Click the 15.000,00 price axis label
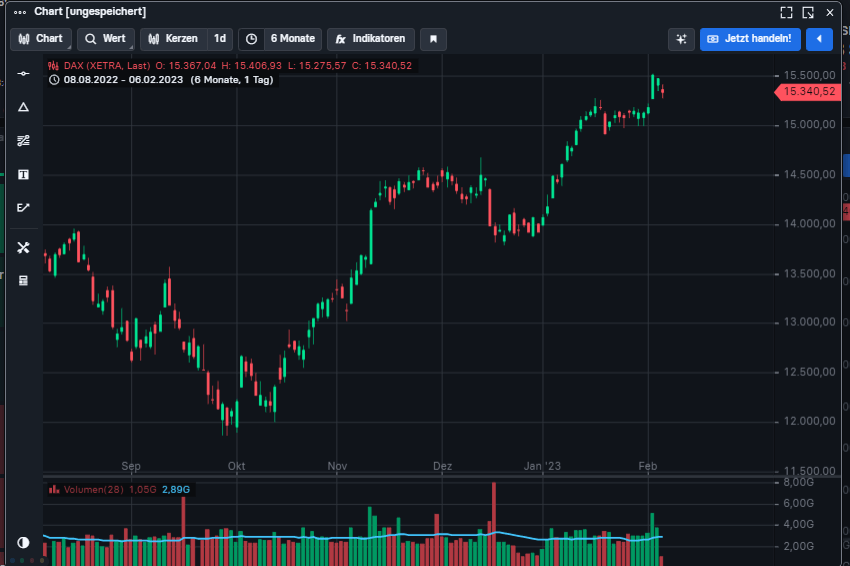 pyautogui.click(x=809, y=125)
